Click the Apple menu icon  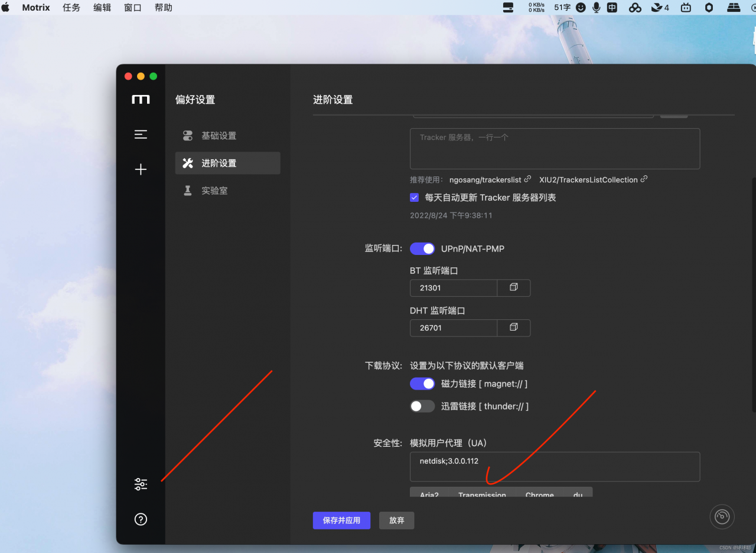[x=6, y=8]
